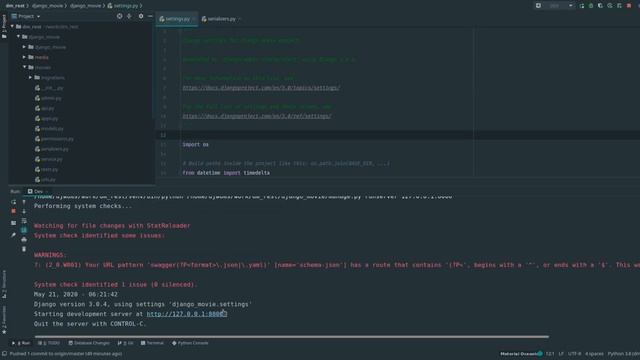This screenshot has height=360, width=640.
Task: Stop the running server with red square
Action: coord(13,211)
